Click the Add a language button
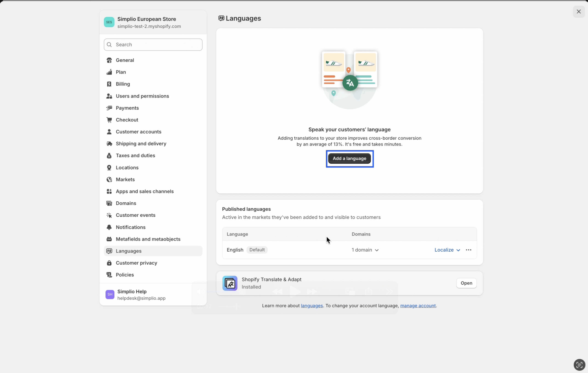 click(x=349, y=158)
